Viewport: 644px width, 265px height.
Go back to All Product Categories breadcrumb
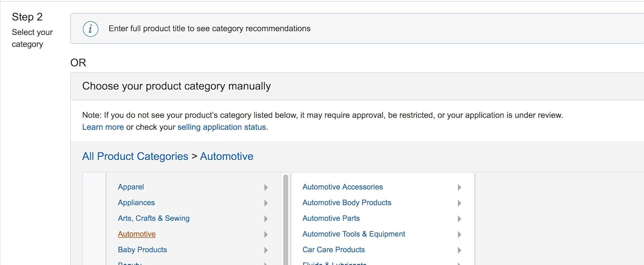coord(135,157)
